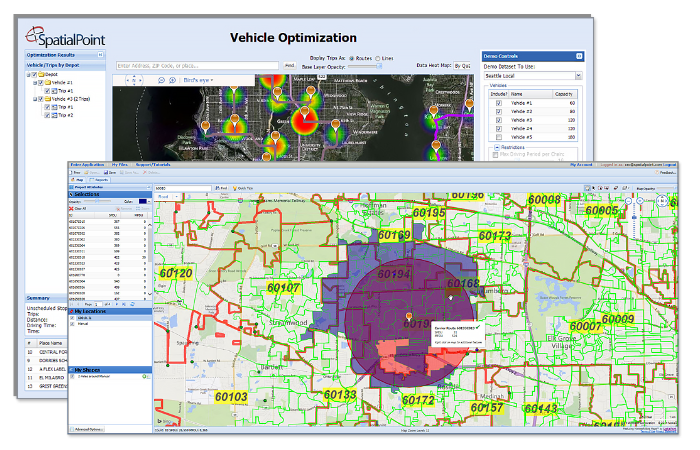Image resolution: width=700 pixels, height=450 pixels.
Task: Open Advanced Options at panel bottom
Action: pyautogui.click(x=88, y=429)
